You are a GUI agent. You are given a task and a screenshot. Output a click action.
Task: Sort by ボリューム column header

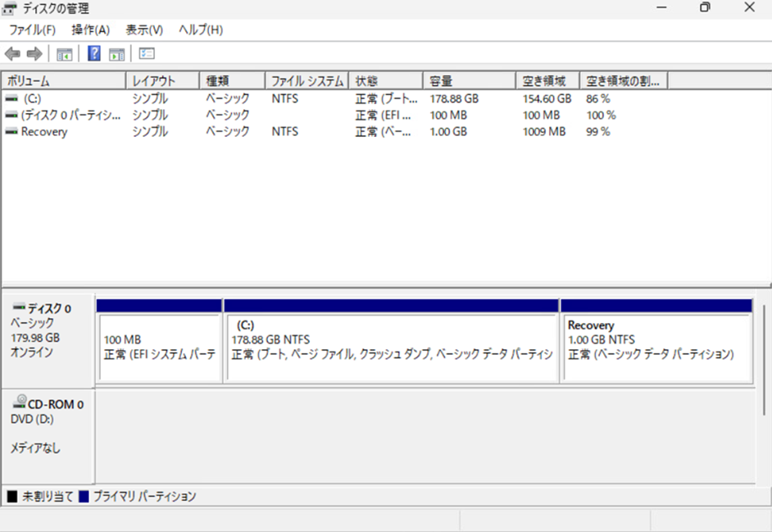[x=64, y=81]
